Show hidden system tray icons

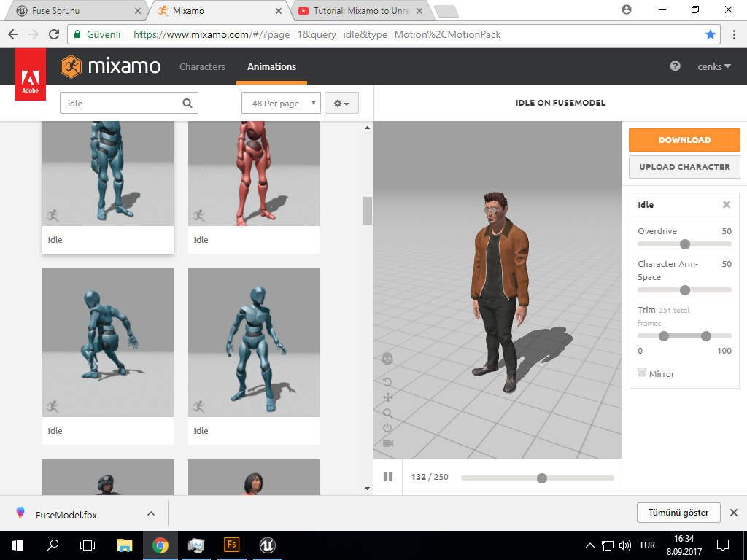click(x=589, y=545)
